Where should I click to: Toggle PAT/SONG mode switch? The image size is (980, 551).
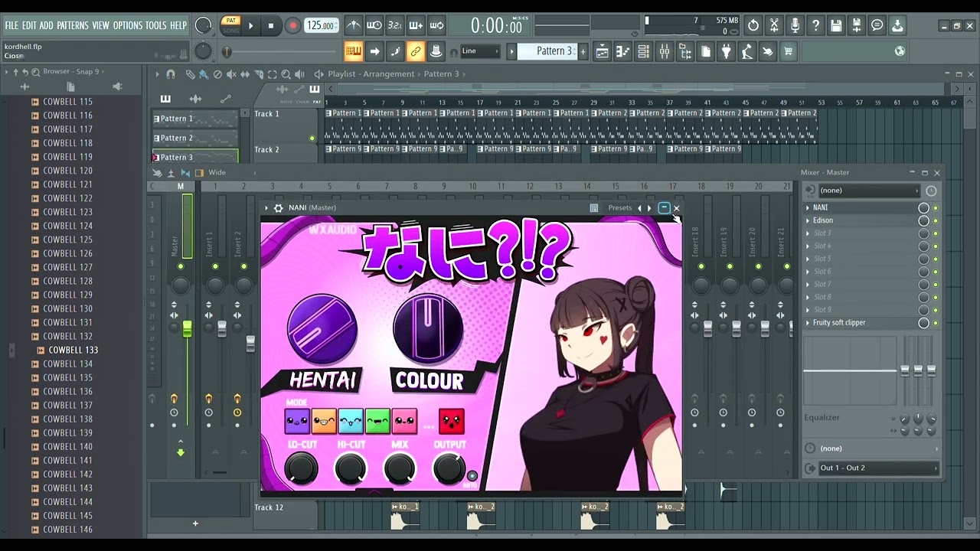(230, 25)
